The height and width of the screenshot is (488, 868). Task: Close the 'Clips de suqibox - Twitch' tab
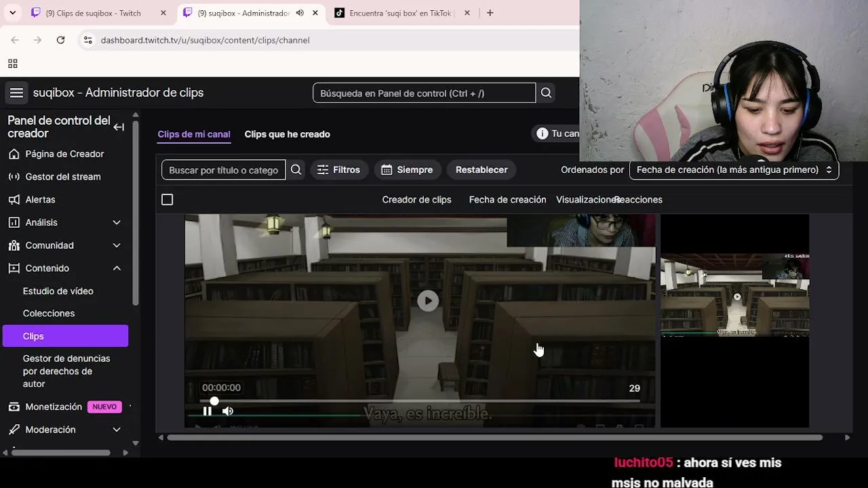point(163,13)
